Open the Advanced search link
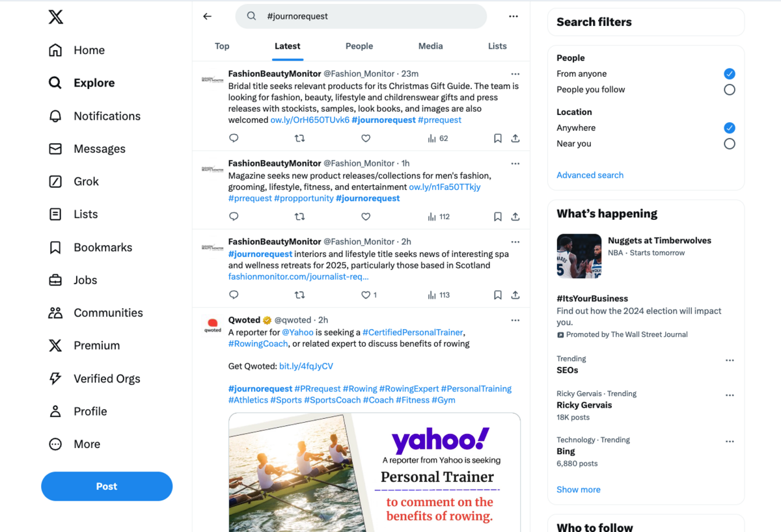Screen dimensions: 781x532 (590, 175)
